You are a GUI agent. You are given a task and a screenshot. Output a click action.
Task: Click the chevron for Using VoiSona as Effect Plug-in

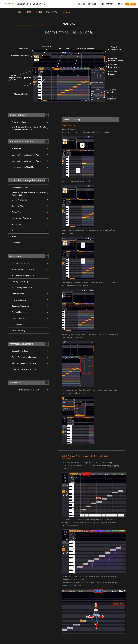click(48, 167)
